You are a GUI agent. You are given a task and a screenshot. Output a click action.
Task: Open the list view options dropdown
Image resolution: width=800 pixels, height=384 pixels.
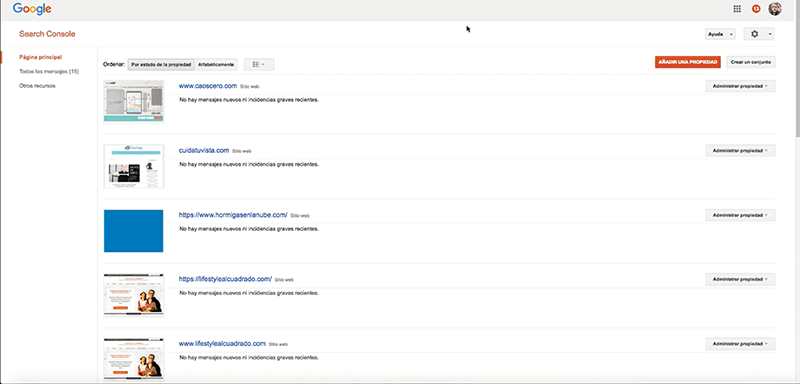point(259,64)
